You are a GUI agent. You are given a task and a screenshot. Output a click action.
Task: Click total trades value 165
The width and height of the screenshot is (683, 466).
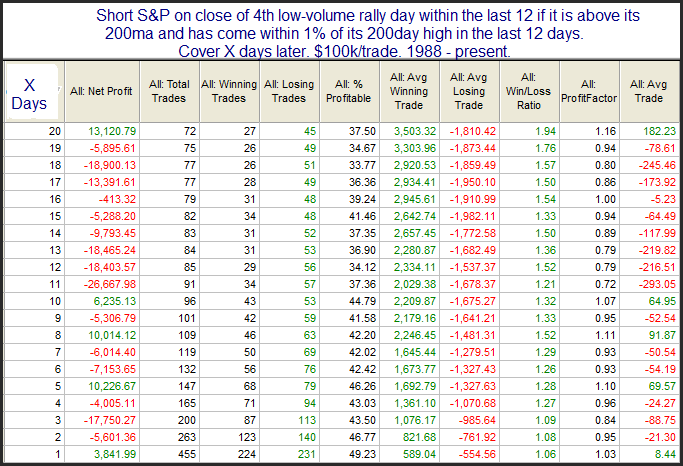coord(187,403)
